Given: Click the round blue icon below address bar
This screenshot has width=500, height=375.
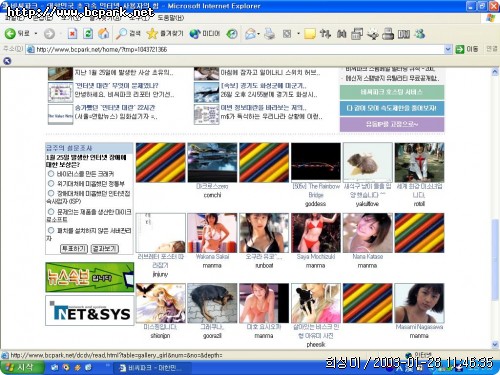Looking at the screenshot, I should point(7,61).
